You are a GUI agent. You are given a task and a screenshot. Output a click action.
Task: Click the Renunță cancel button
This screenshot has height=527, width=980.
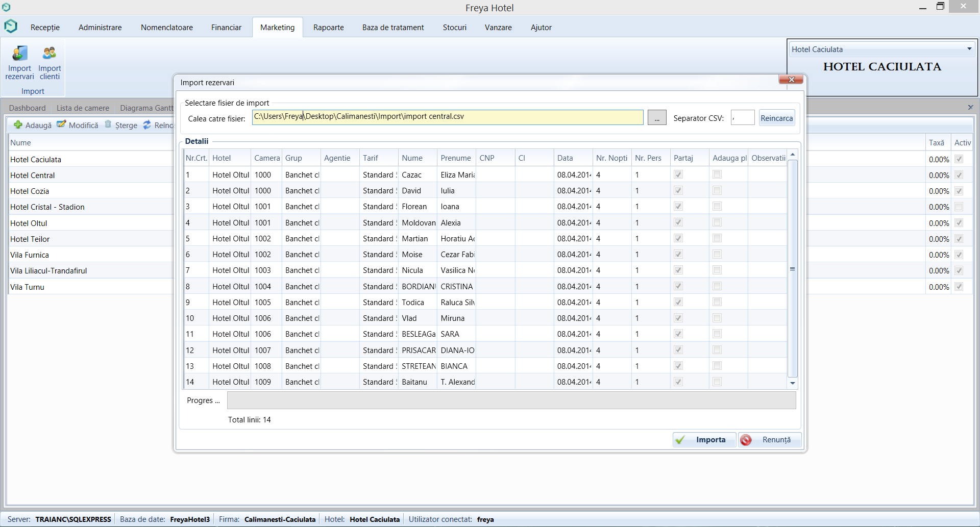(770, 440)
